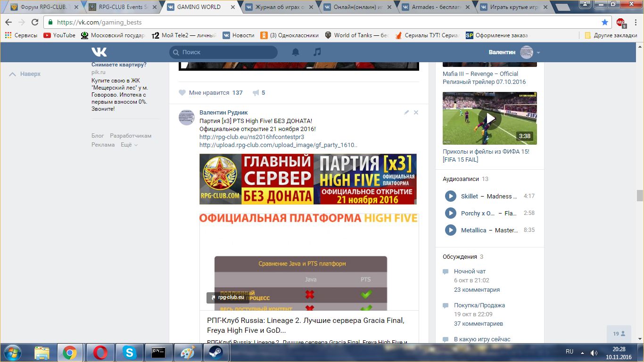Open the music note icon in VK header
644x362 pixels.
tap(317, 52)
